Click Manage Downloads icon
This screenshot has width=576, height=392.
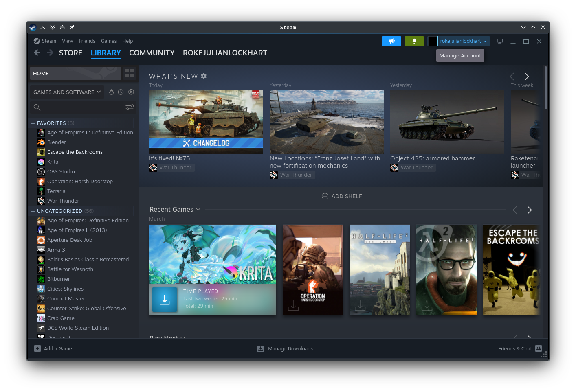(x=261, y=349)
